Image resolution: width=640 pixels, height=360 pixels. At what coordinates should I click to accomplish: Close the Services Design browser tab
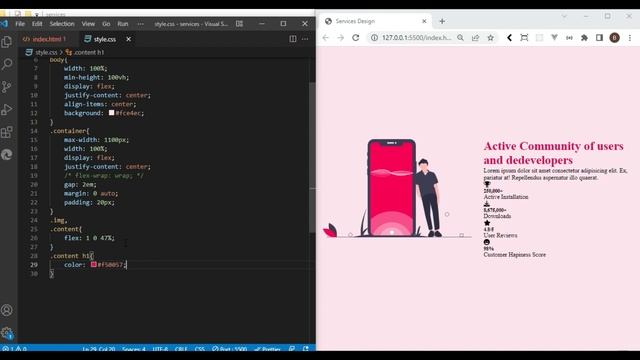click(424, 21)
